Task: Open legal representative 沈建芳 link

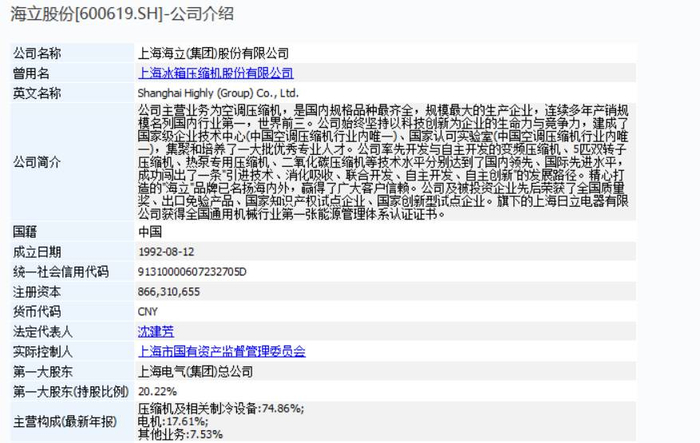Action: (x=156, y=332)
